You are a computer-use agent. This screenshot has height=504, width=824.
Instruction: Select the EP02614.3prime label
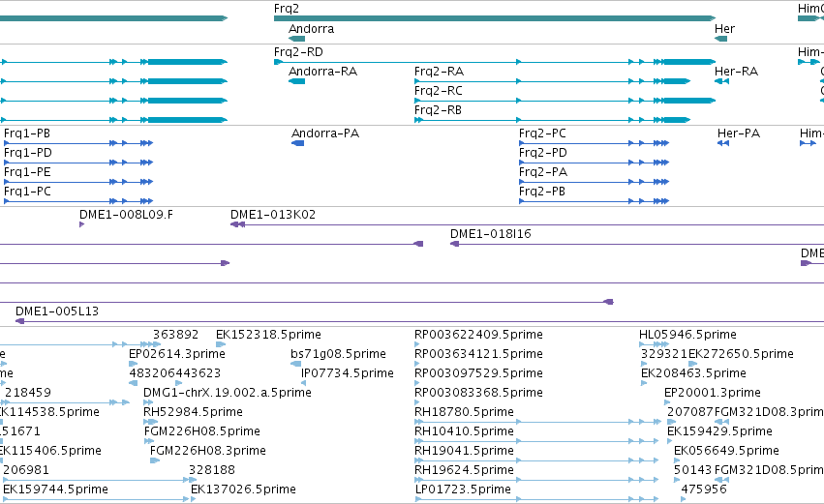(177, 354)
